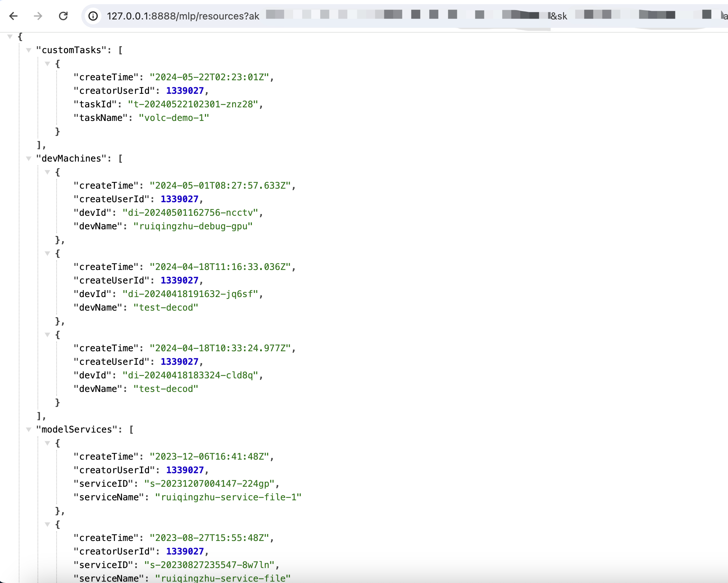
Task: Reload the page with the refresh icon
Action: (63, 16)
